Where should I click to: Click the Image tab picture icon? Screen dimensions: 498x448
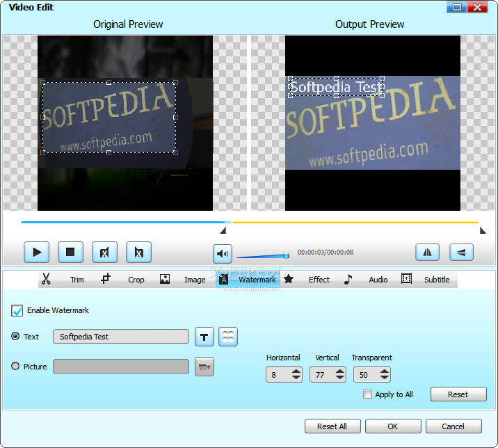[x=165, y=279]
